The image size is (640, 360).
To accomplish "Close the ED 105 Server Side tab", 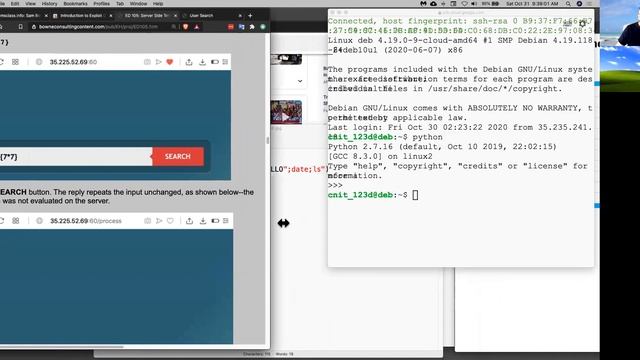I will [x=176, y=16].
